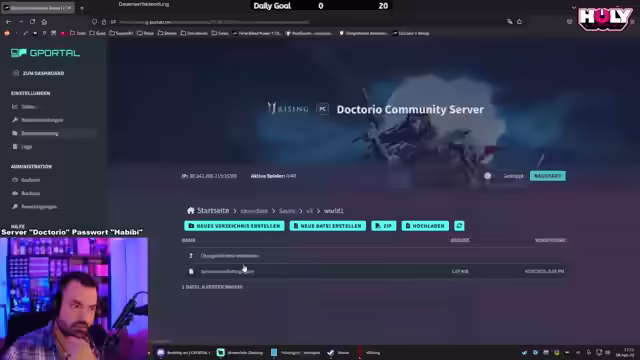The height and width of the screenshot is (360, 640).
Task: Click the Neustart server button
Action: click(548, 176)
